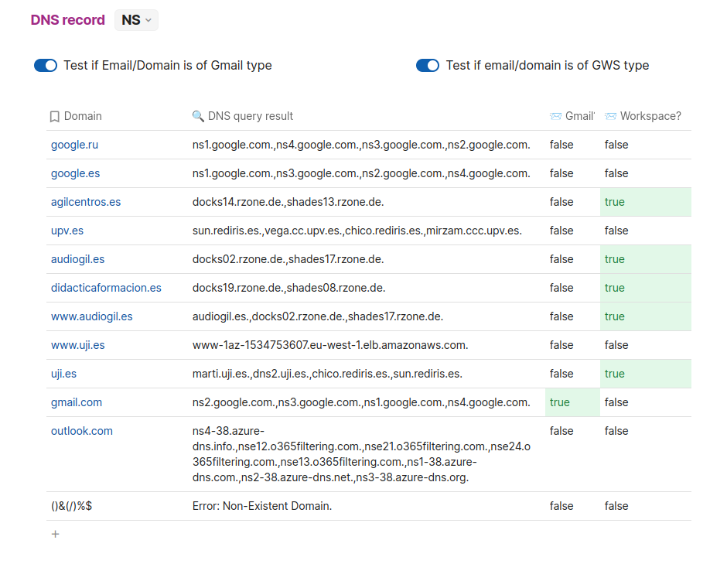Open the agilcentros.es domain link
This screenshot has width=727, height=588.
point(86,202)
